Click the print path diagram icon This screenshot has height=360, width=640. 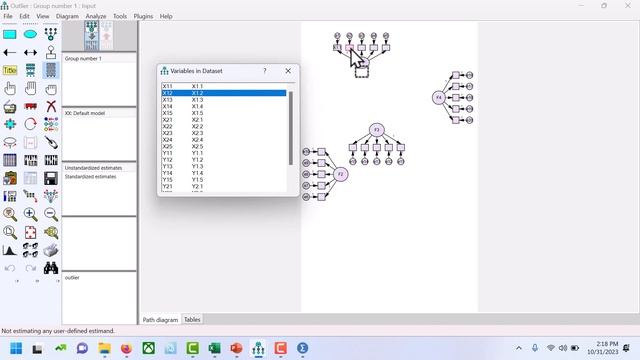(x=51, y=250)
